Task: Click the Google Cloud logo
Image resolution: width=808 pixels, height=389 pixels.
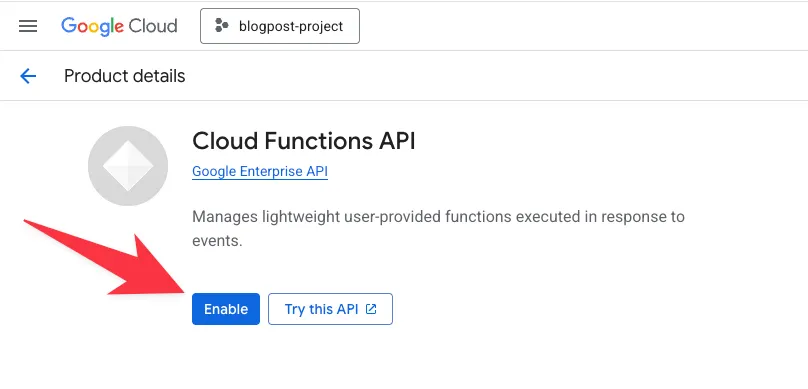Action: [x=119, y=26]
